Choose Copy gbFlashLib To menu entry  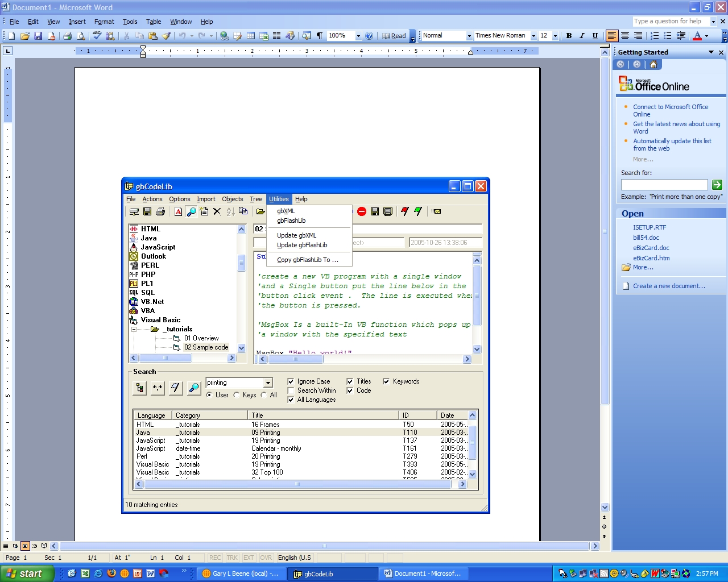(308, 260)
